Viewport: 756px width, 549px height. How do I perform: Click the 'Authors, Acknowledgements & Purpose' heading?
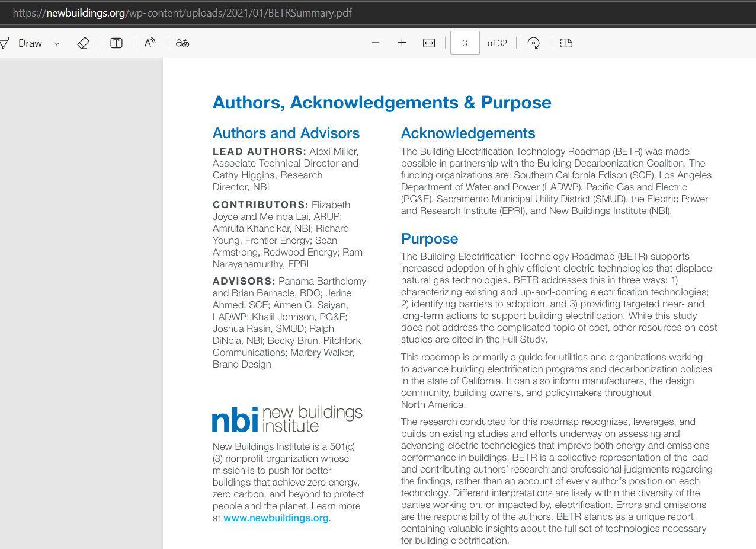coord(382,103)
